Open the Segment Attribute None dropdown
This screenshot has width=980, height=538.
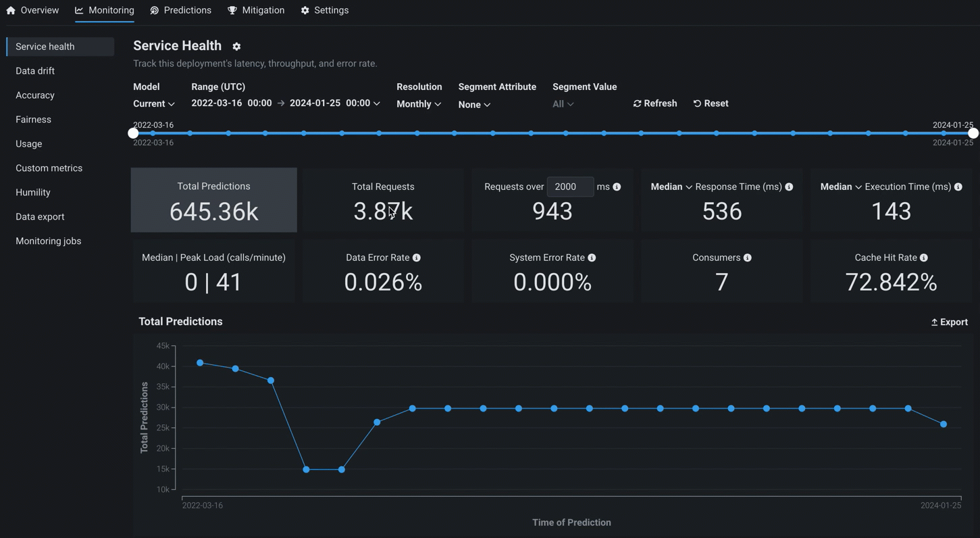(x=474, y=105)
